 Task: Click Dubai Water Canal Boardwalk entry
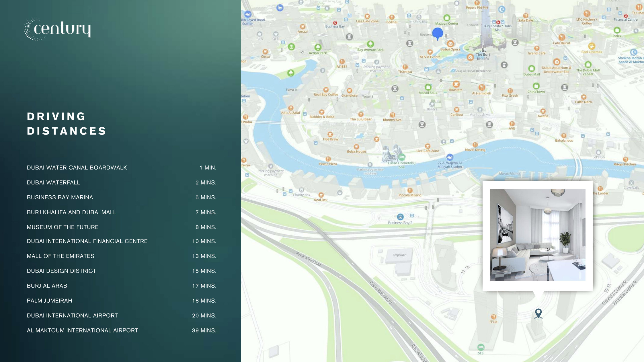[77, 168]
